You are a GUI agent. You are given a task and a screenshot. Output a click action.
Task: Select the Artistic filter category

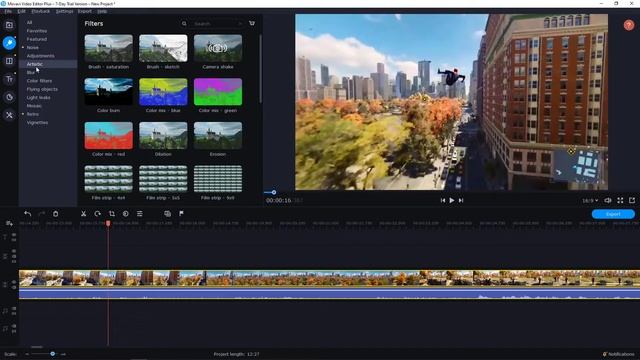point(35,64)
